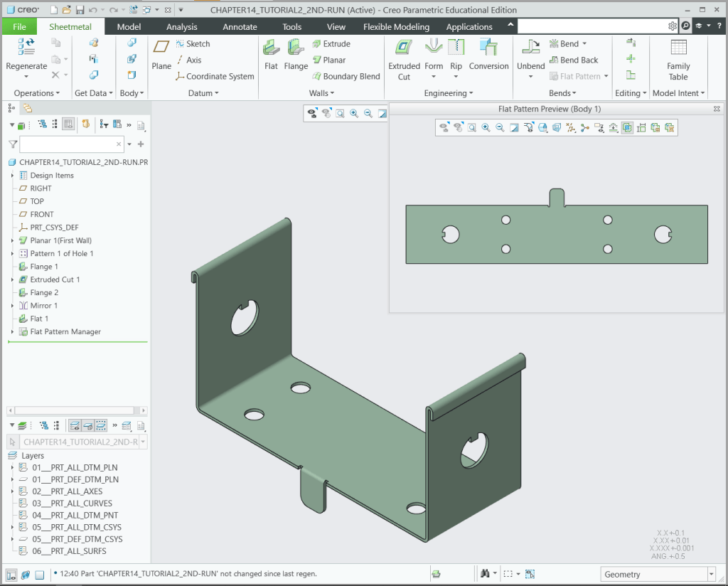
Task: Toggle the first layer display filter button in the layer toolbar
Action: (74, 425)
